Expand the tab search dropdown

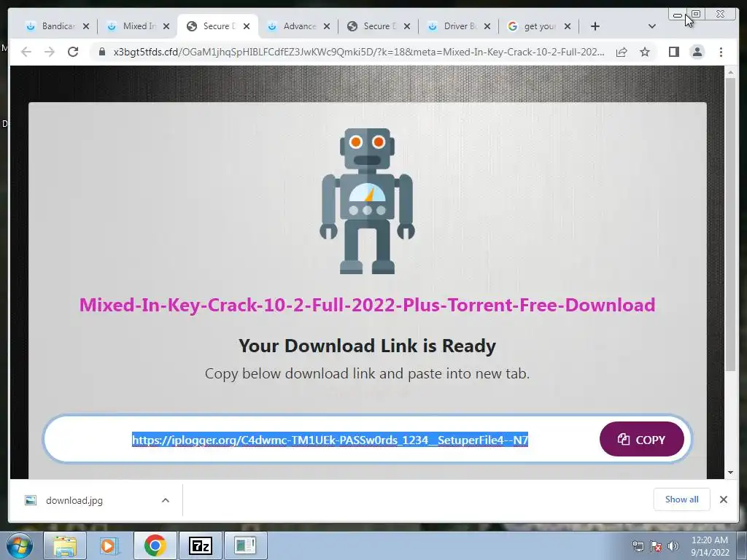[651, 26]
